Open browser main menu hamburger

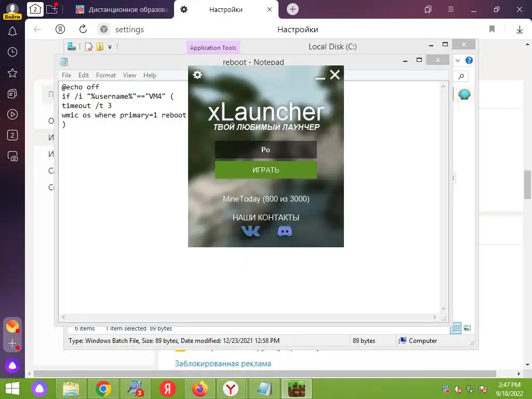coord(451,9)
